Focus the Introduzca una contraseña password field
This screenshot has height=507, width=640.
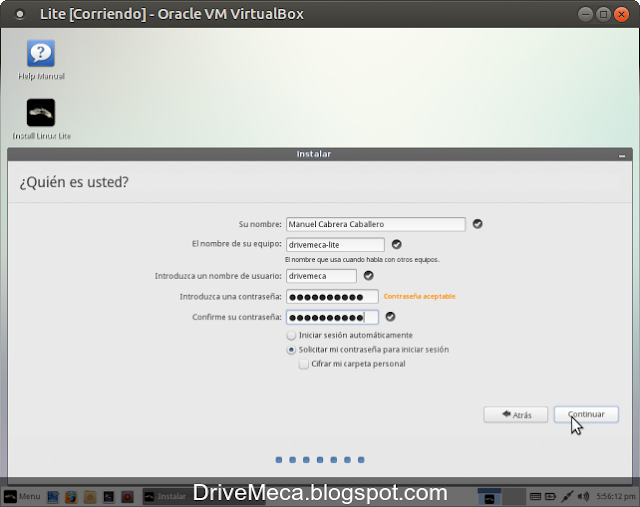click(332, 297)
